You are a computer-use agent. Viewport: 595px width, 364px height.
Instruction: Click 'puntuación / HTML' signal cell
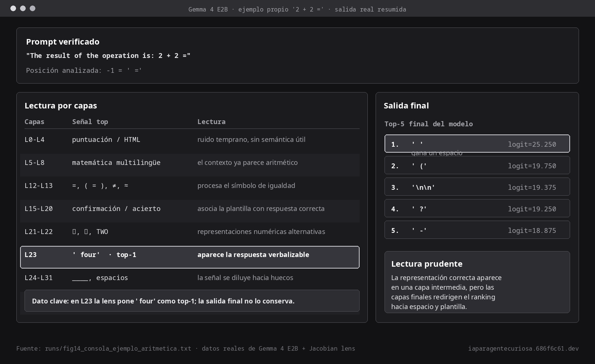coord(106,140)
